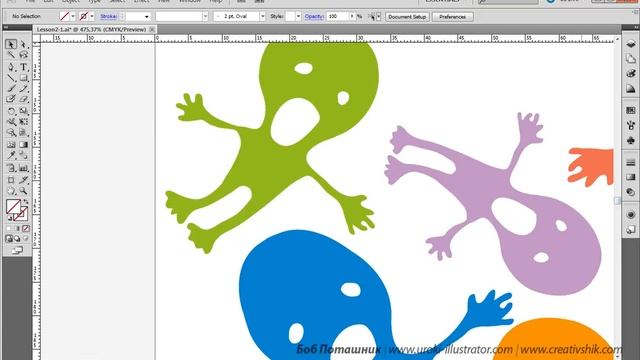Set paint mode to Color

(9, 229)
